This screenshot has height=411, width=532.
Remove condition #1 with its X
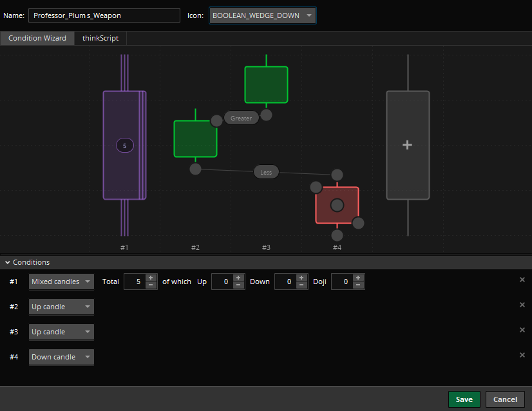click(522, 280)
